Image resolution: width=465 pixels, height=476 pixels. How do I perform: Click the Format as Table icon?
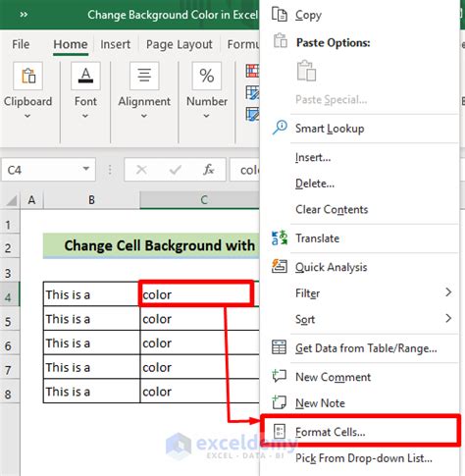click(252, 92)
